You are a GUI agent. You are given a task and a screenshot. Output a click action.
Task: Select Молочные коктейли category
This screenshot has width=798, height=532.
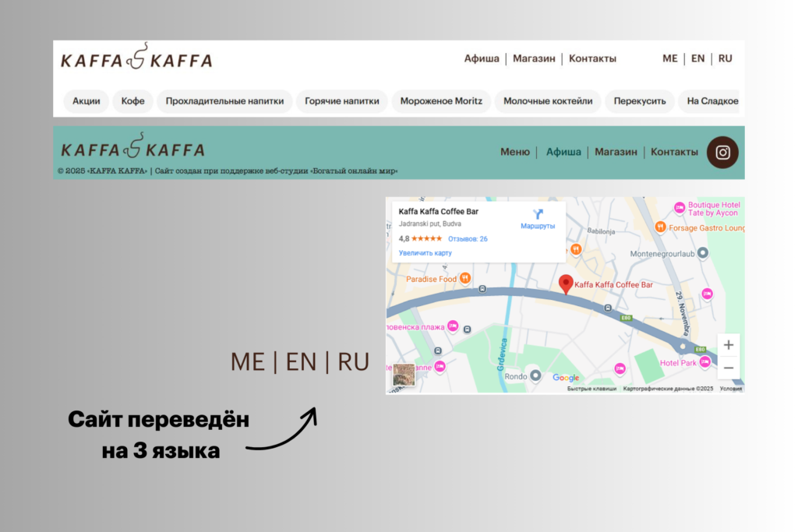pyautogui.click(x=548, y=100)
